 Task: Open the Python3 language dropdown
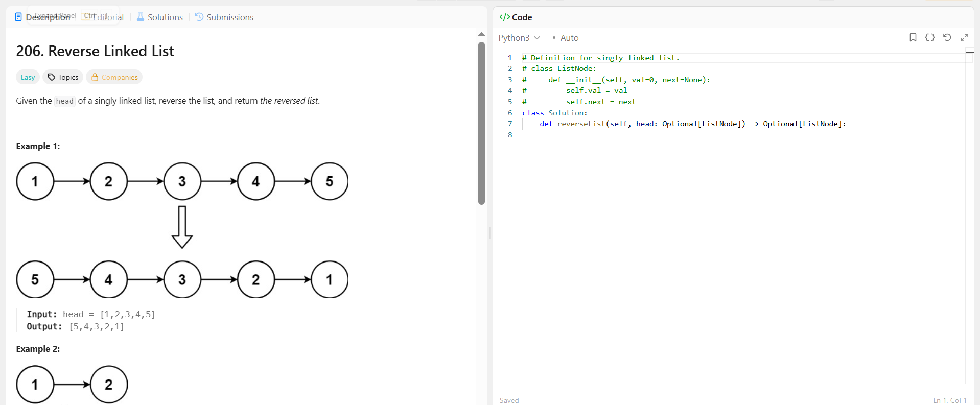[x=519, y=38]
